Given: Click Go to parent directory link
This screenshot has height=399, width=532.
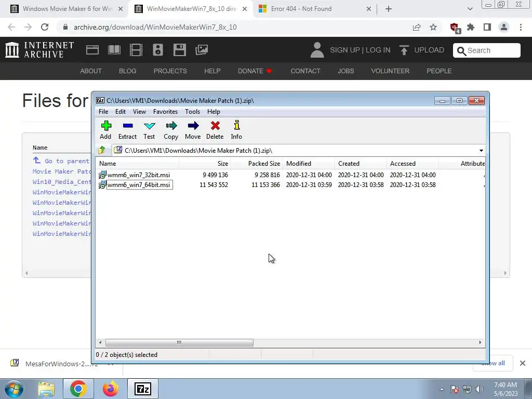Looking at the screenshot, I should [x=61, y=161].
